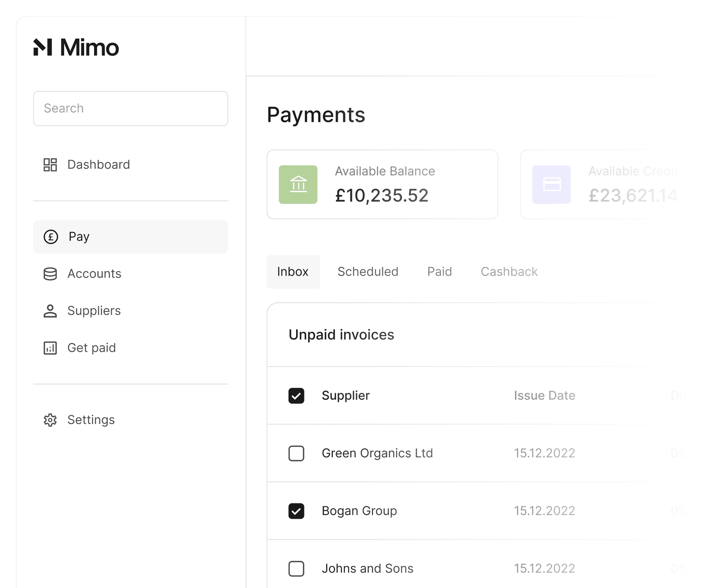Select the Inbox tab

[x=293, y=272]
